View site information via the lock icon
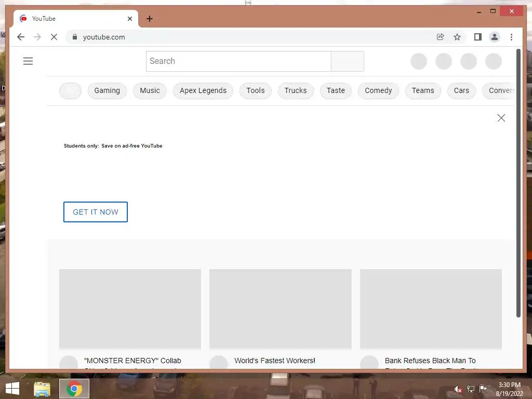 tap(75, 37)
